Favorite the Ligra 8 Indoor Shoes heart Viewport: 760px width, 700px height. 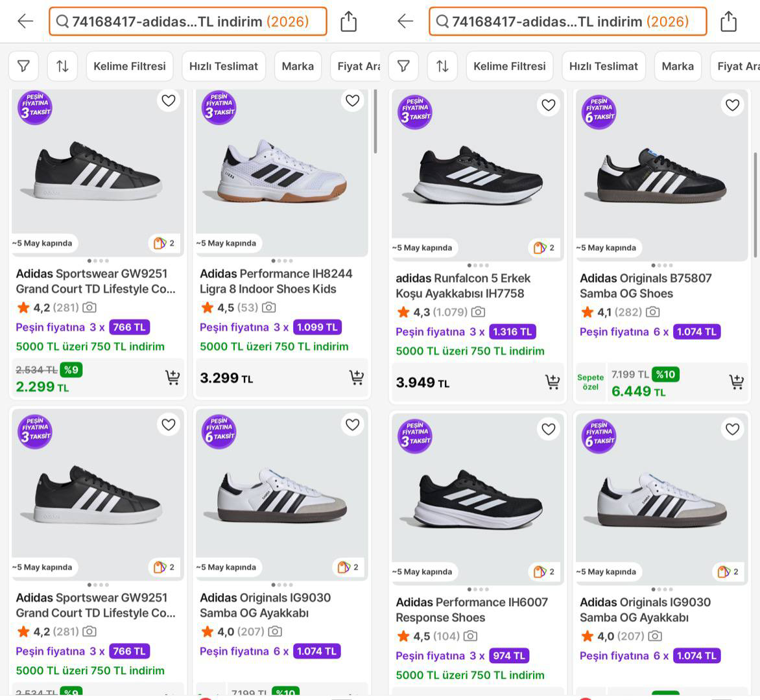coord(352,100)
